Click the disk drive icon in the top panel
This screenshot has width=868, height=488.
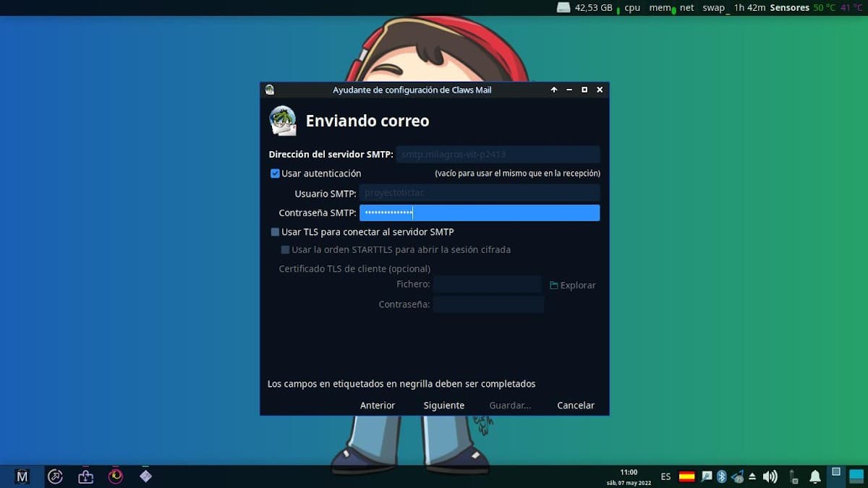point(563,7)
